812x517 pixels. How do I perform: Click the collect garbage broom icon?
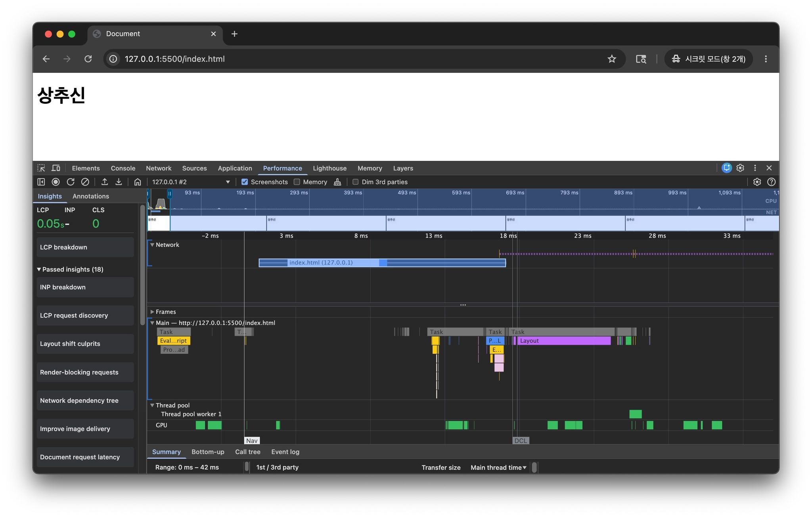coord(337,182)
